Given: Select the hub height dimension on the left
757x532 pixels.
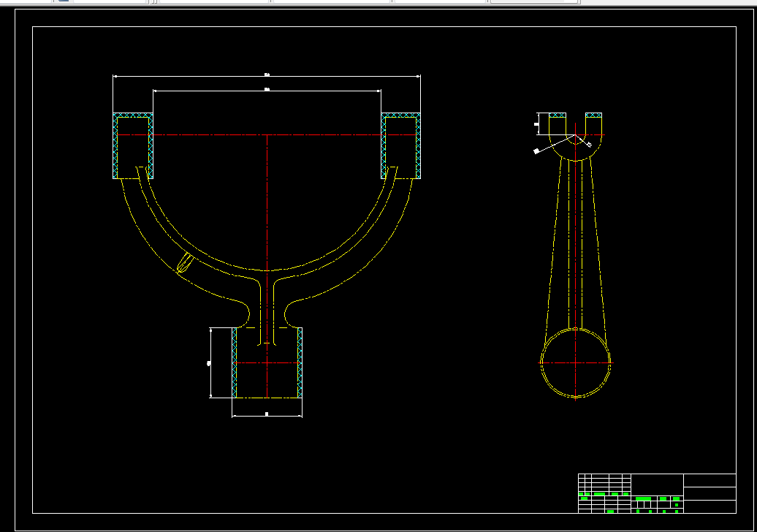Looking at the screenshot, I should pyautogui.click(x=209, y=363).
